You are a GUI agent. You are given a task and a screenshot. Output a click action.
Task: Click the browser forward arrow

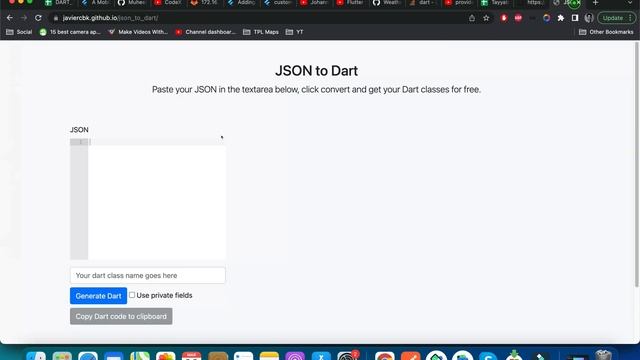(x=24, y=18)
